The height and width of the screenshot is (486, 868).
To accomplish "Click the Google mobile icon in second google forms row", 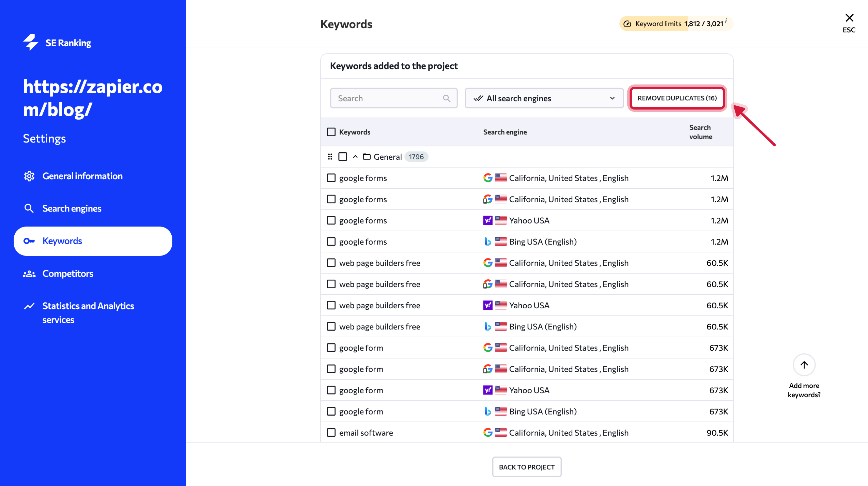I will tap(488, 199).
